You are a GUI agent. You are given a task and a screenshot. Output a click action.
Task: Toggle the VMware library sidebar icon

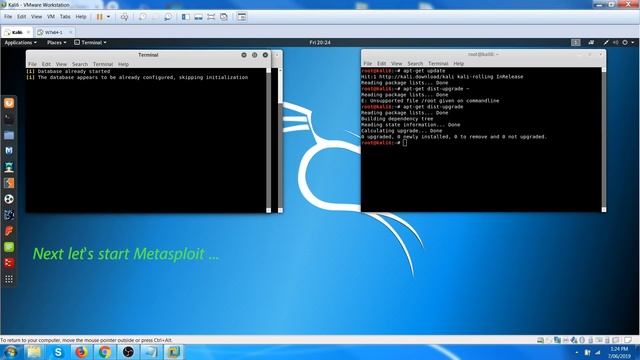(185, 17)
